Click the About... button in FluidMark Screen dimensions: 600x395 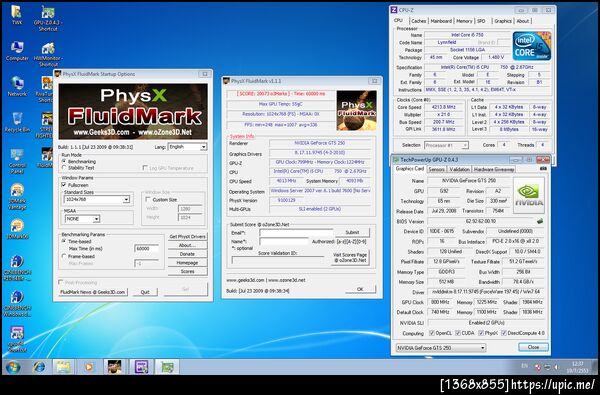(x=188, y=245)
